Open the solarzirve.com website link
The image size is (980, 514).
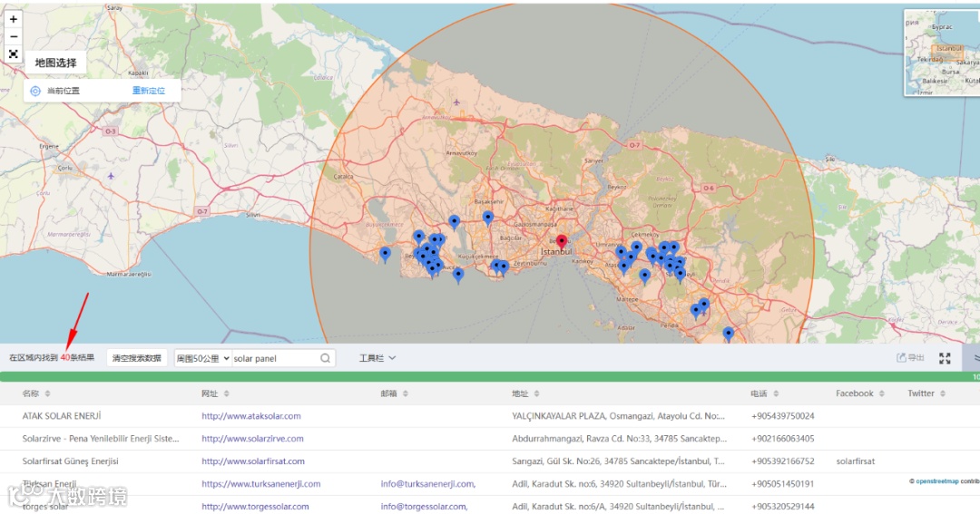click(x=252, y=439)
